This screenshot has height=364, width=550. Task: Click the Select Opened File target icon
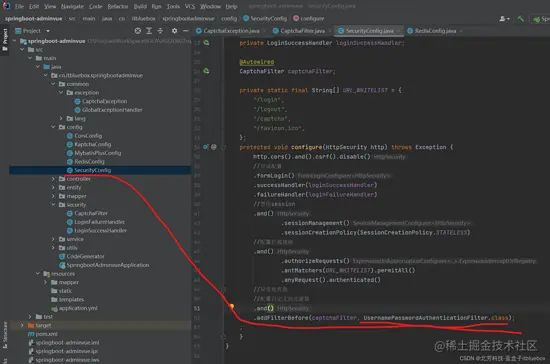(x=138, y=31)
